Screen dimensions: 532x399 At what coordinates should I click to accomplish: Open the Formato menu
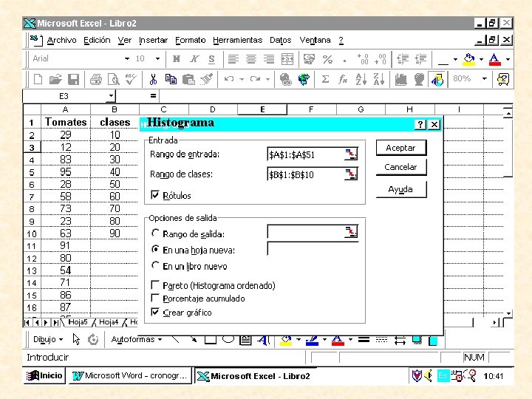[191, 40]
